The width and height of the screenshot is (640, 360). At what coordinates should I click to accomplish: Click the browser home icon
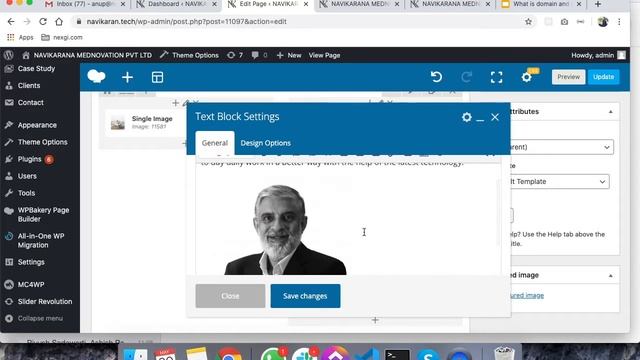[x=59, y=22]
